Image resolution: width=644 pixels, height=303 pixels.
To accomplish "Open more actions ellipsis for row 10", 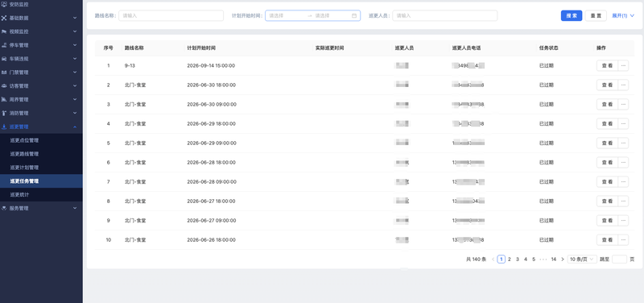I will point(623,239).
